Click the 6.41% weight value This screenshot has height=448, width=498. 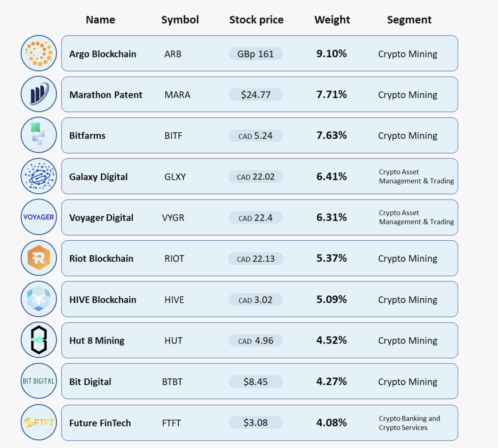(x=332, y=176)
